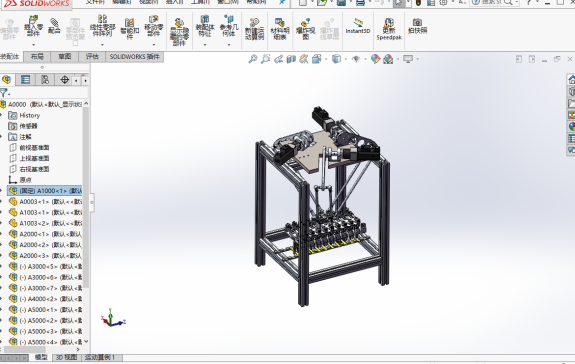Toggle the Instant3D mode
575x364 pixels.
(358, 26)
